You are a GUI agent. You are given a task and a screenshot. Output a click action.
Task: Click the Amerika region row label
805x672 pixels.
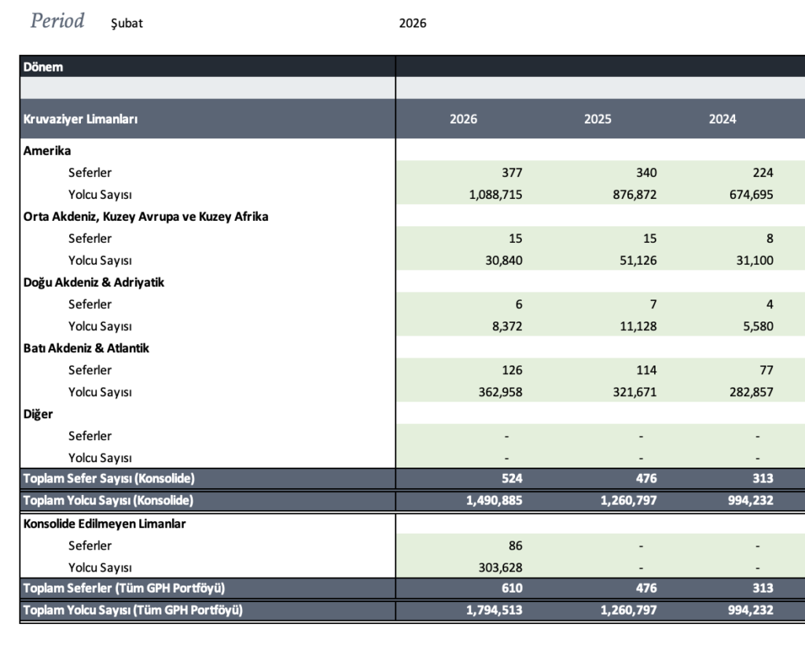[x=48, y=150]
